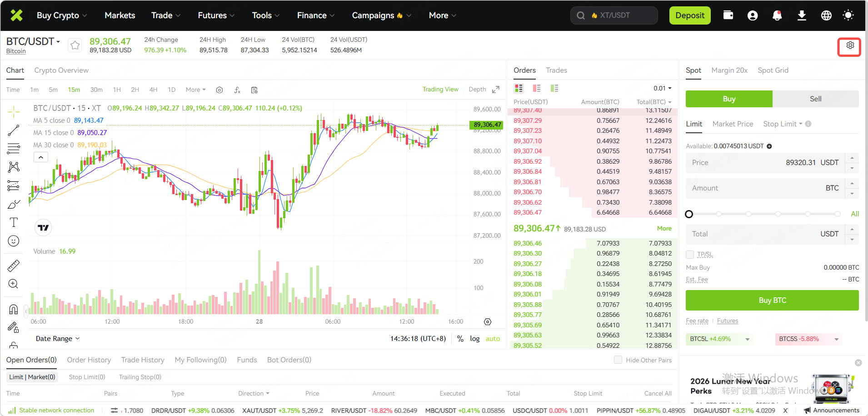The height and width of the screenshot is (416, 868).
Task: Open the chart indicators (fx) menu
Action: pyautogui.click(x=237, y=90)
